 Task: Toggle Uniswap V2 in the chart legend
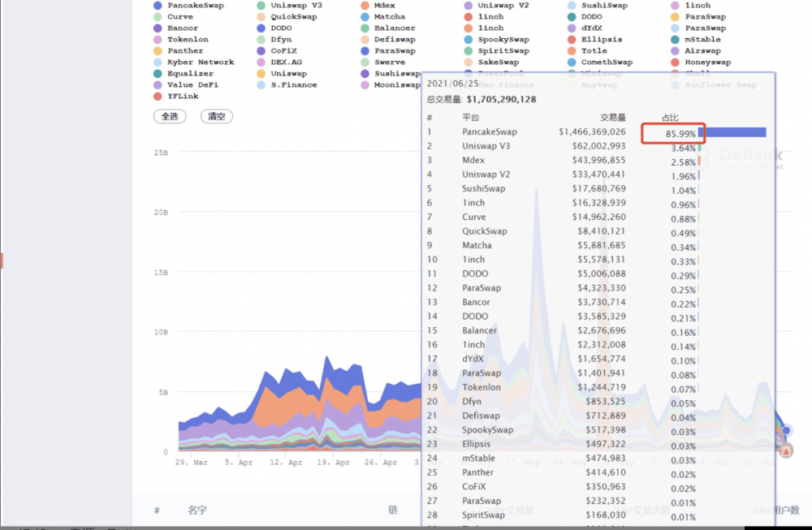(497, 5)
